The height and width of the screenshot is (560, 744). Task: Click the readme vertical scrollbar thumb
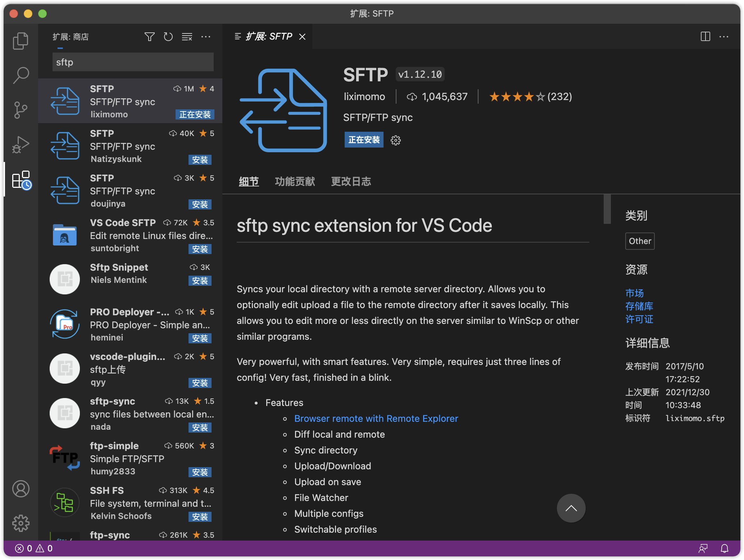point(607,209)
